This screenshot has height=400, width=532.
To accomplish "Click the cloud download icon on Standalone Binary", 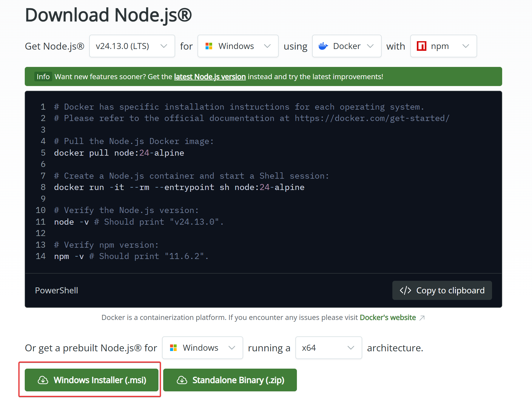I will click(182, 380).
